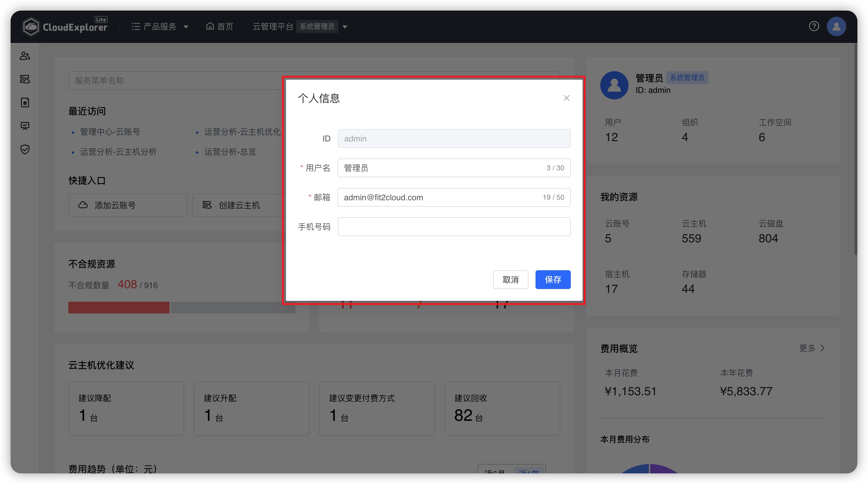Click 本年花费 amount ¥5,833.77
Image resolution: width=868 pixels, height=484 pixels.
[746, 391]
